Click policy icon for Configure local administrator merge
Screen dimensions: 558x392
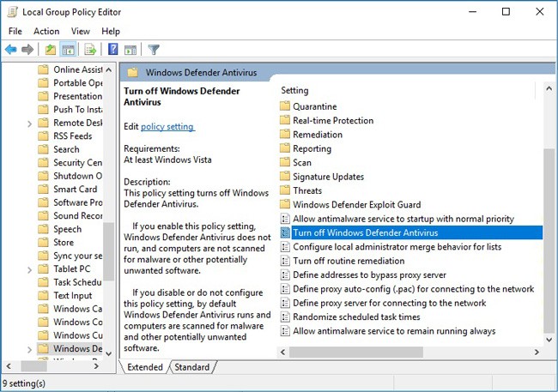285,246
